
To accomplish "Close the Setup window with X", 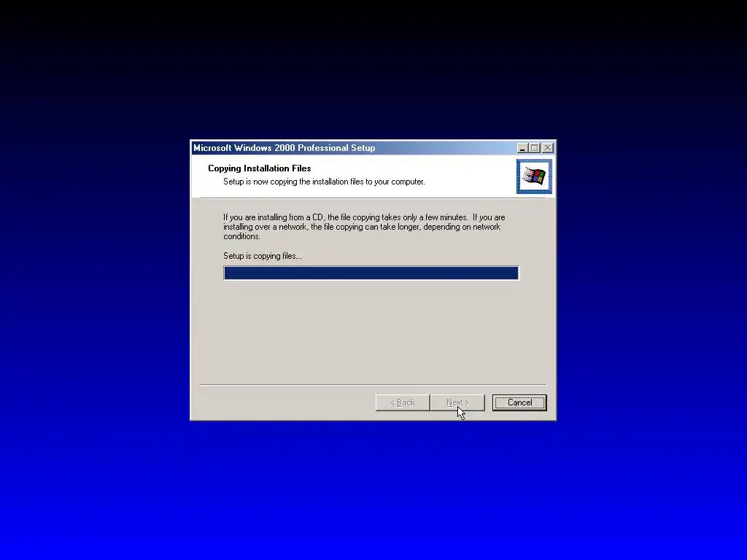I will [x=548, y=148].
